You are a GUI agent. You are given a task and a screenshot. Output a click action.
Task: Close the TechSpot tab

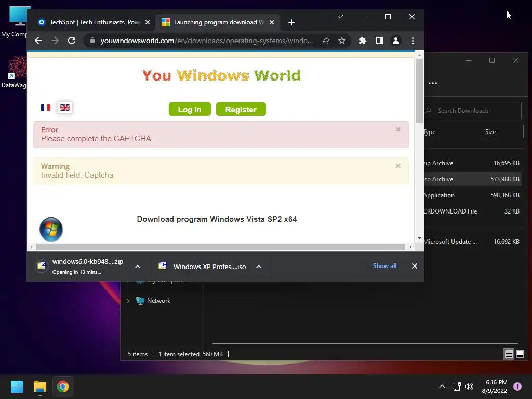coord(148,22)
